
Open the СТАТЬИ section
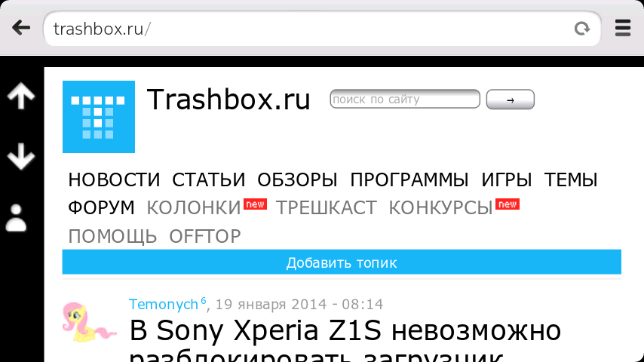click(x=209, y=180)
